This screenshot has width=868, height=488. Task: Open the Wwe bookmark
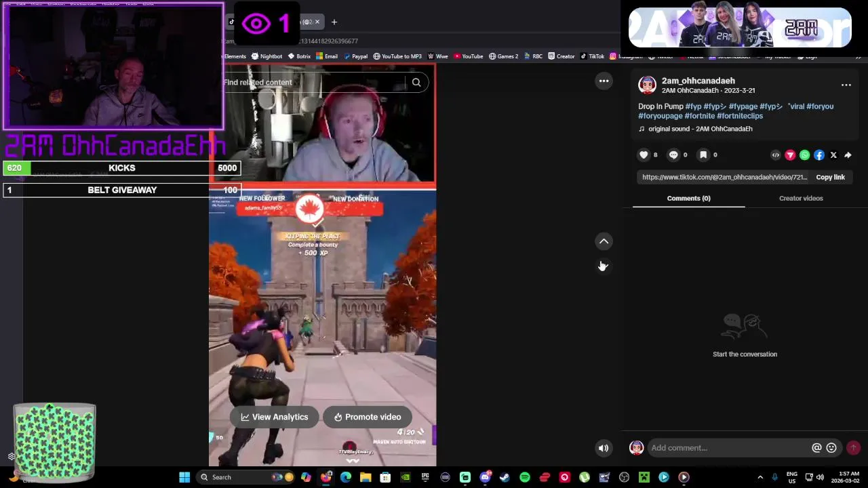437,56
